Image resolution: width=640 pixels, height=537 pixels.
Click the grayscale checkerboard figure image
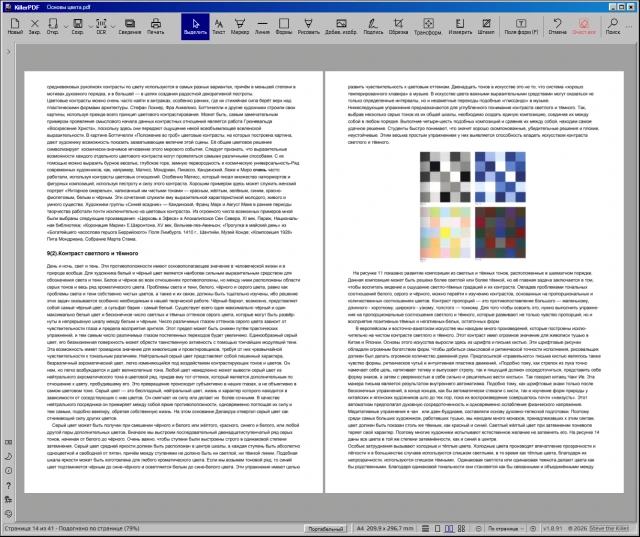pyautogui.click(x=445, y=177)
